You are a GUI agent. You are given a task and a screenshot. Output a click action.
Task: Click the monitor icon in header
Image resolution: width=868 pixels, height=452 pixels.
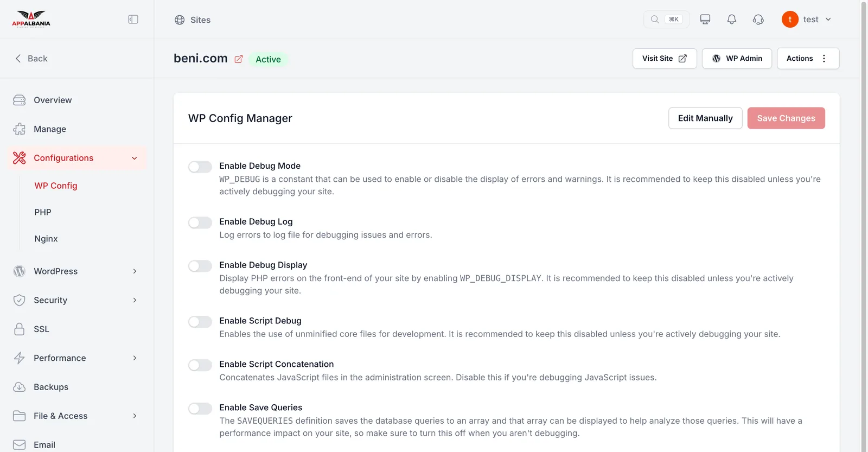705,20
